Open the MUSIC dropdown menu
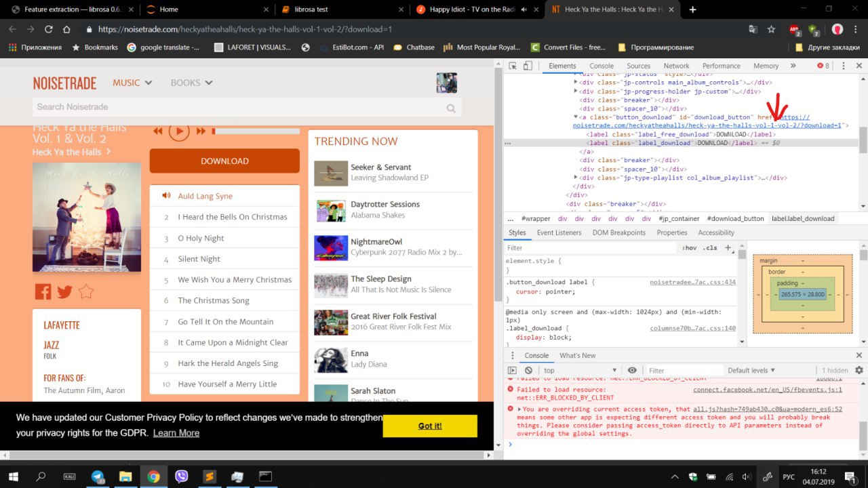 point(132,83)
